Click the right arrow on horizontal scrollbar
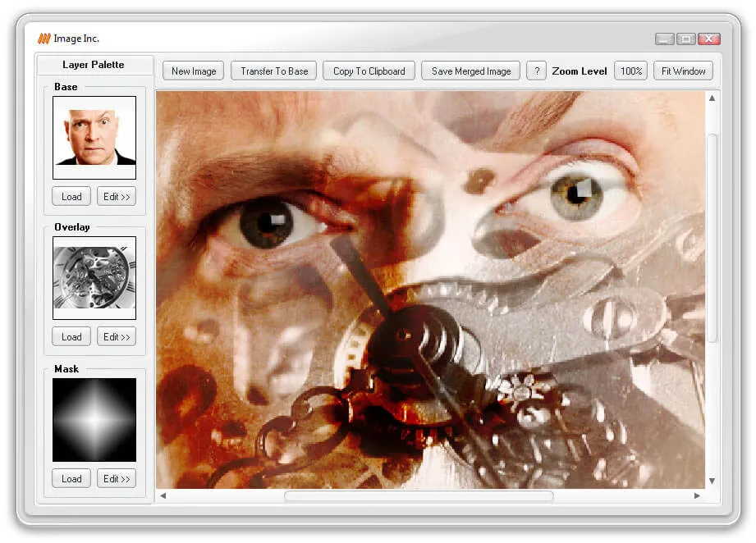Image resolution: width=756 pixels, height=543 pixels. [x=698, y=495]
